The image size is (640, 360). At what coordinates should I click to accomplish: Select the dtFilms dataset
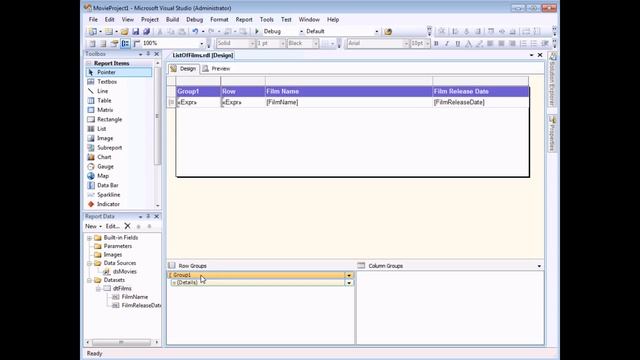122,289
